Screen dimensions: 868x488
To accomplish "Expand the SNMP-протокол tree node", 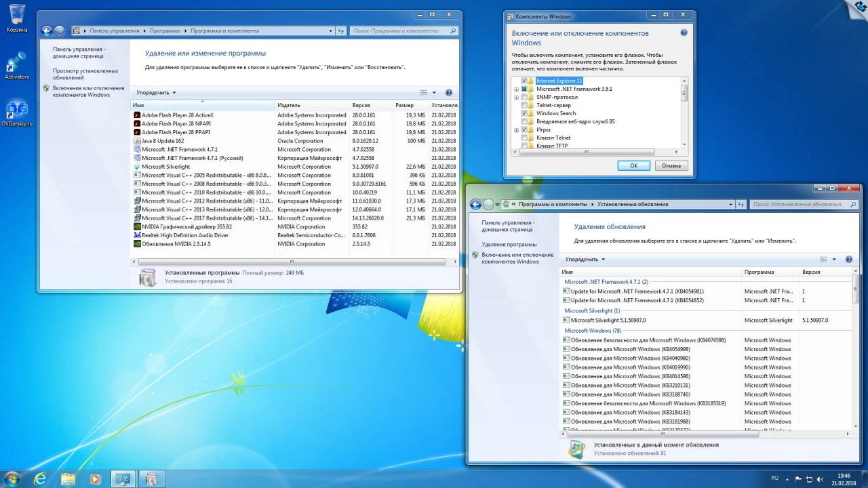I will 516,98.
